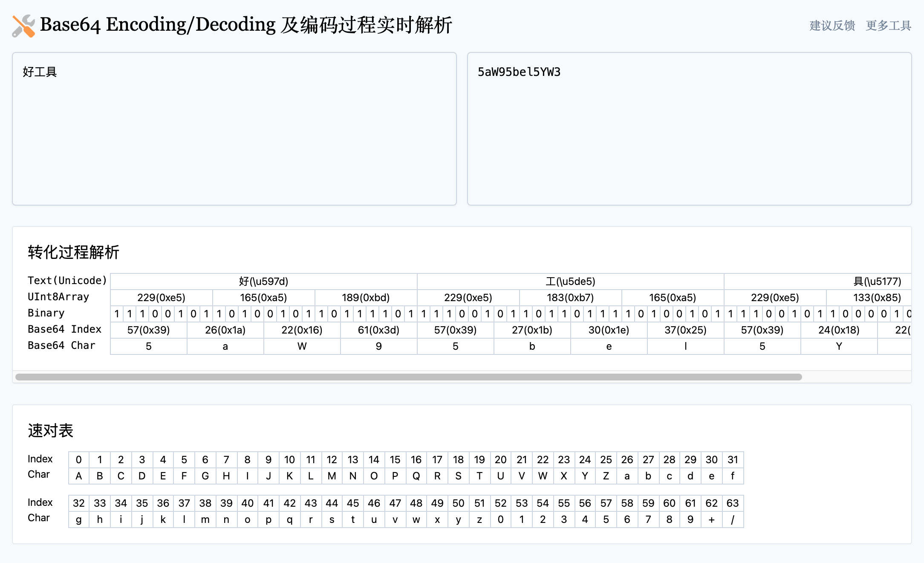Click the Base64 Char row label

point(61,345)
